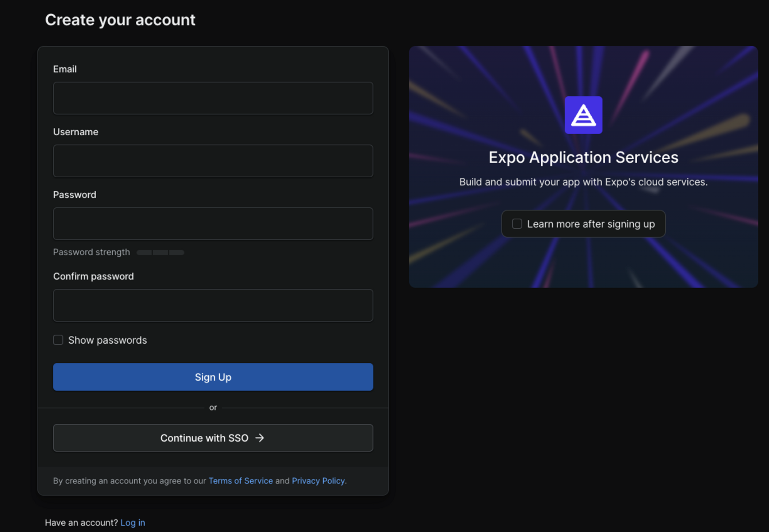The image size is (769, 532).
Task: Enable the Show passwords checkbox
Action: [58, 340]
